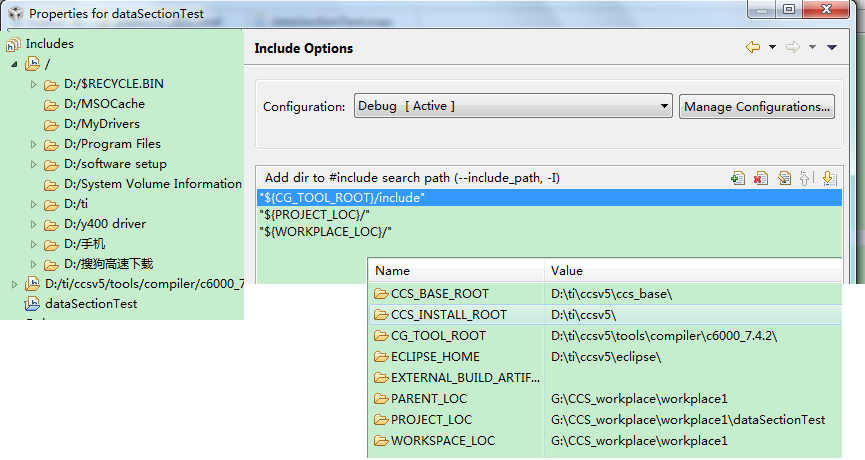Click the Move Up arrow icon

coord(805,178)
